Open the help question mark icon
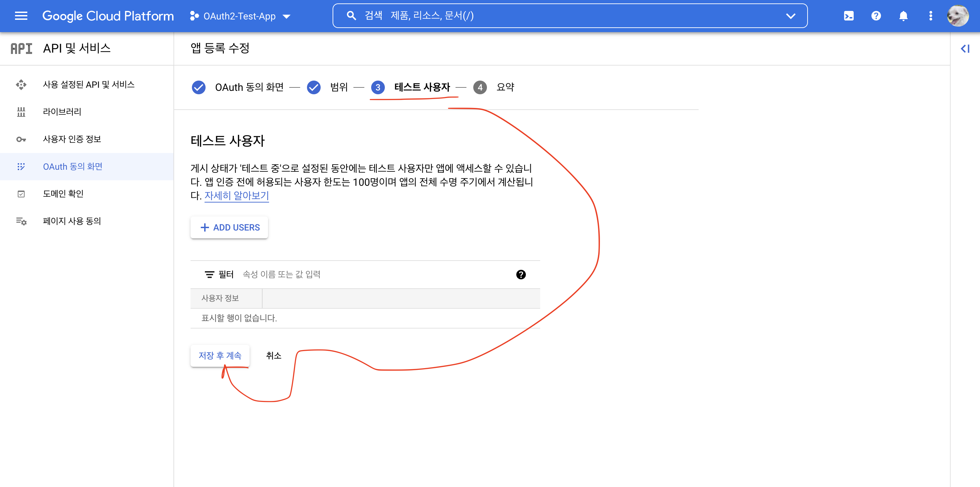The image size is (980, 487). click(x=876, y=16)
